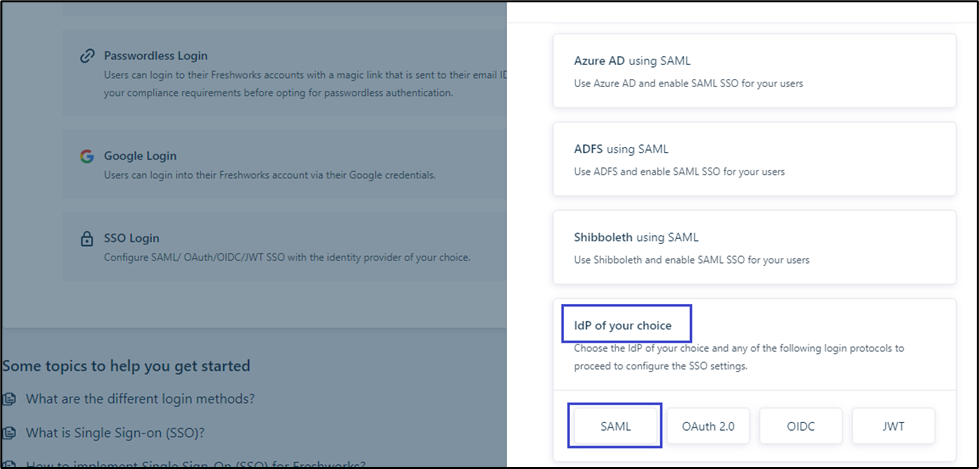Open the SSO Login option
This screenshot has width=979, height=469.
(132, 239)
